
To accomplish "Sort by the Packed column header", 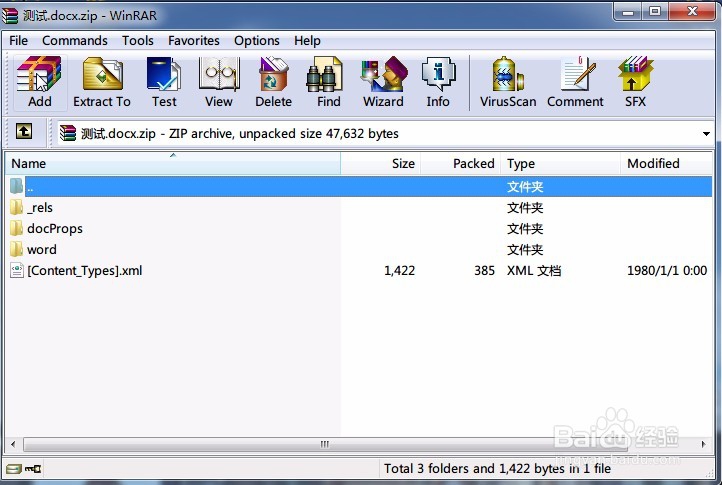I will pyautogui.click(x=460, y=164).
